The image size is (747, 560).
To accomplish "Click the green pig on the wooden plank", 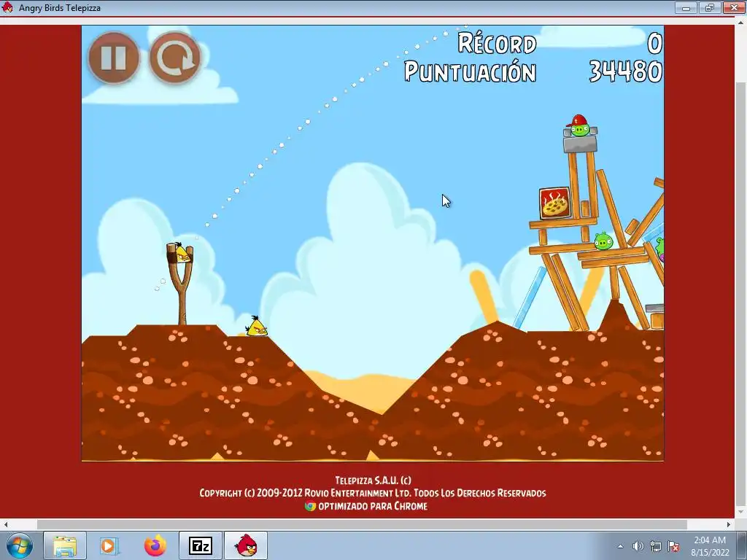I will point(603,241).
